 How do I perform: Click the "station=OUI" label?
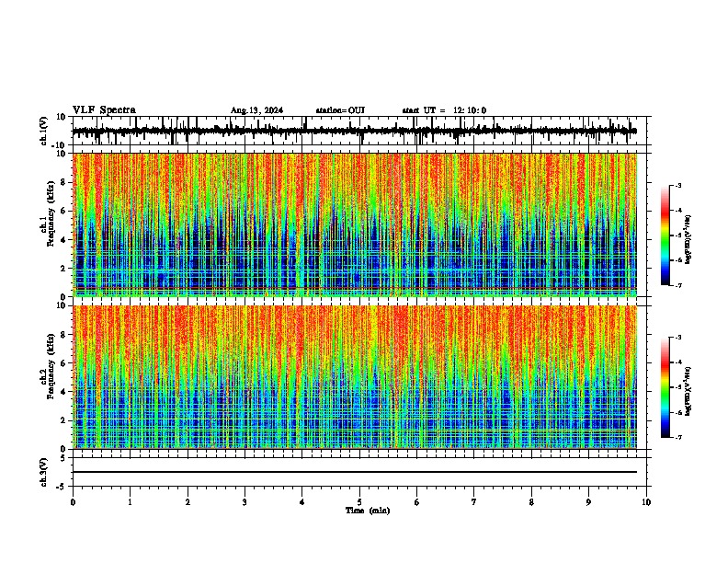340,110
